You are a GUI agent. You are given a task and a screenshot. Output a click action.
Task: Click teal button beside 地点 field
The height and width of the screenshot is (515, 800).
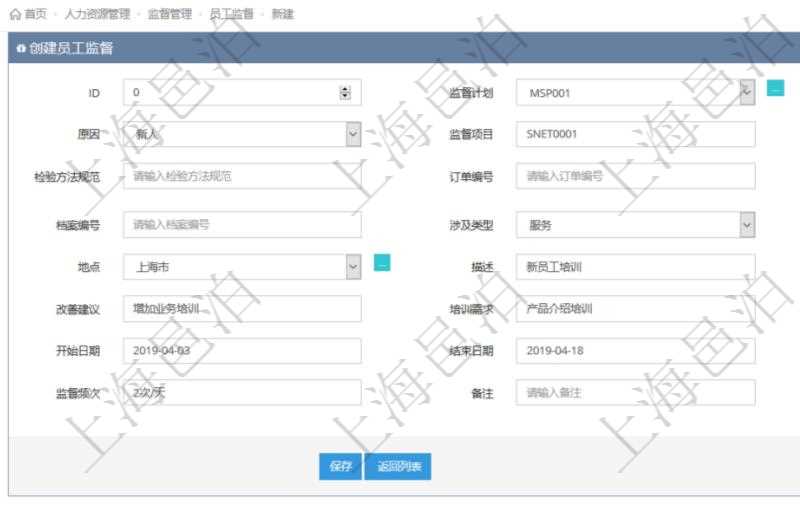(x=382, y=262)
